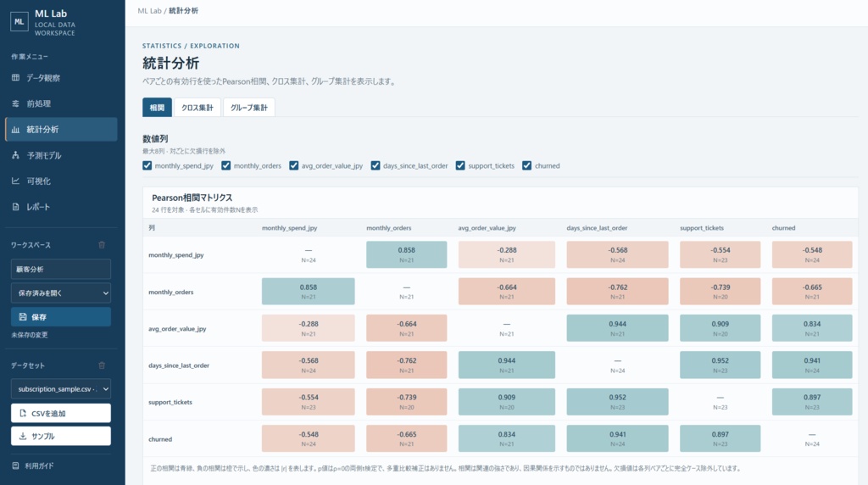Screen dimensions: 868x485
Task: Click the monthly_orders row label
Action: click(x=170, y=292)
